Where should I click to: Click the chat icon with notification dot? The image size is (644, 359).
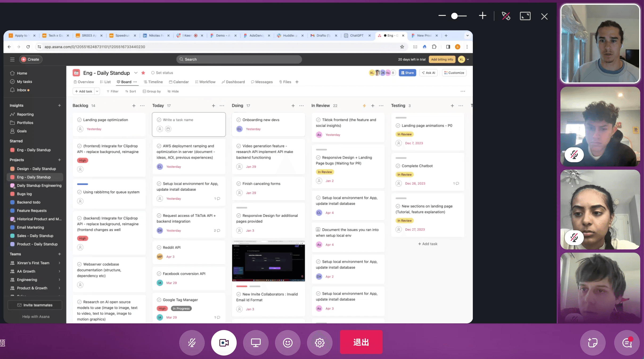coord(627,343)
